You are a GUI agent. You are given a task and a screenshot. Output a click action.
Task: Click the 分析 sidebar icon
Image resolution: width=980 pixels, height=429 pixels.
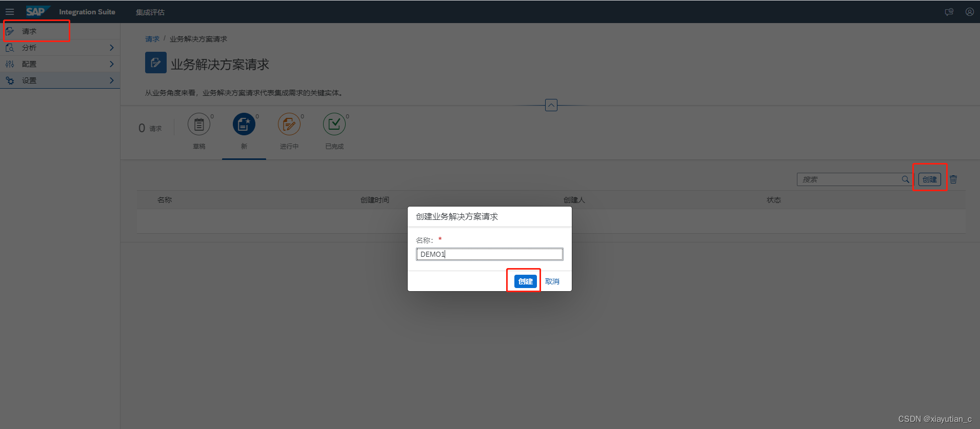pos(10,48)
